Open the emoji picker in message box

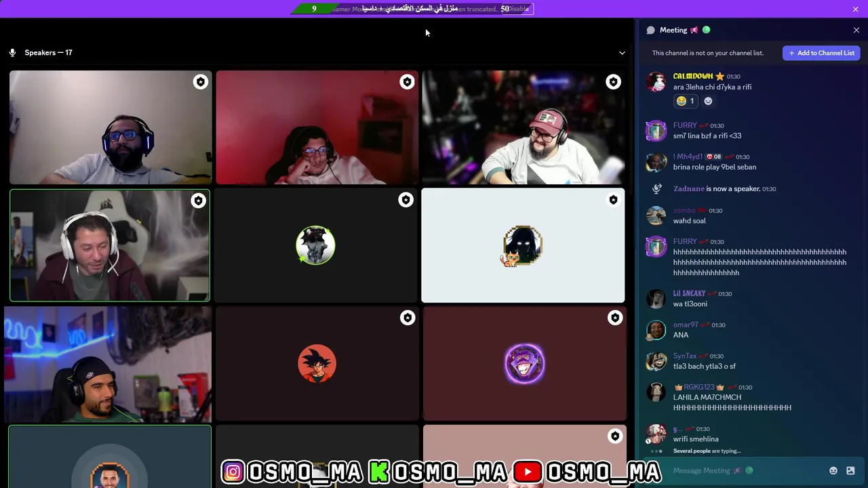pos(833,470)
